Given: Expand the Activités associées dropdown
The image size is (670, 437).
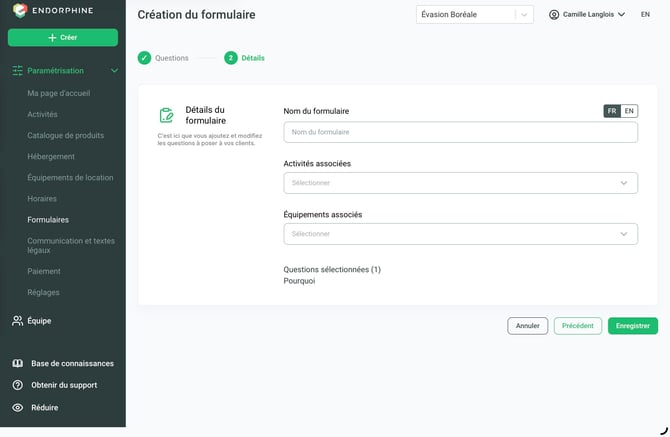Looking at the screenshot, I should click(461, 183).
